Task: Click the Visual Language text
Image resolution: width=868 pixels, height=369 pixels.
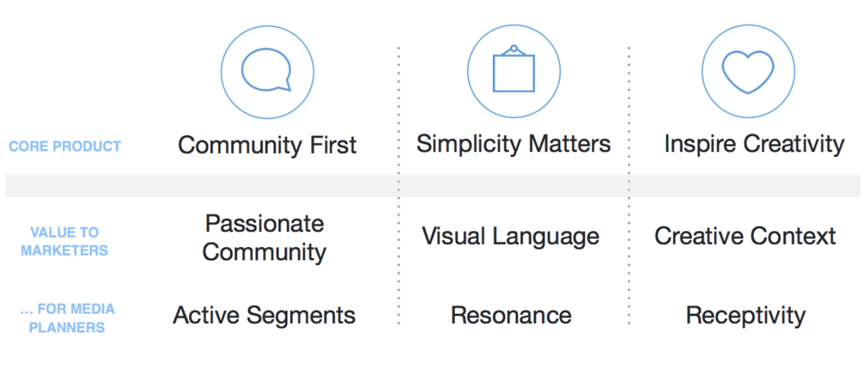Action: pyautogui.click(x=510, y=236)
